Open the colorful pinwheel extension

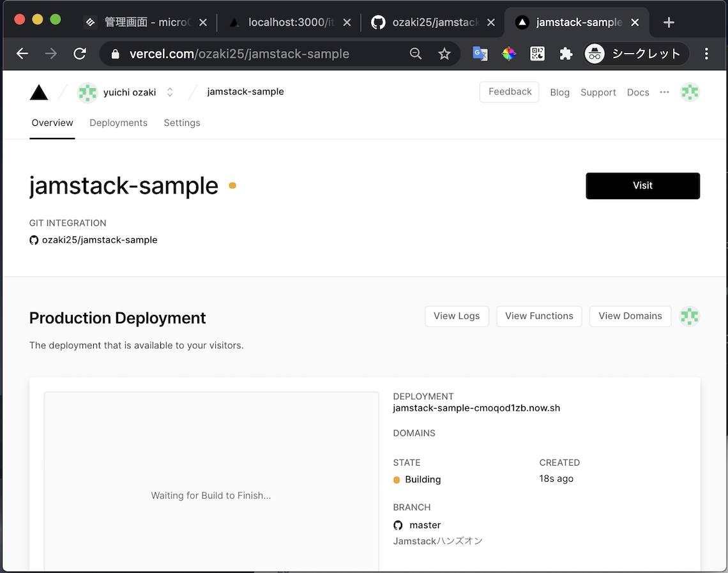point(509,54)
